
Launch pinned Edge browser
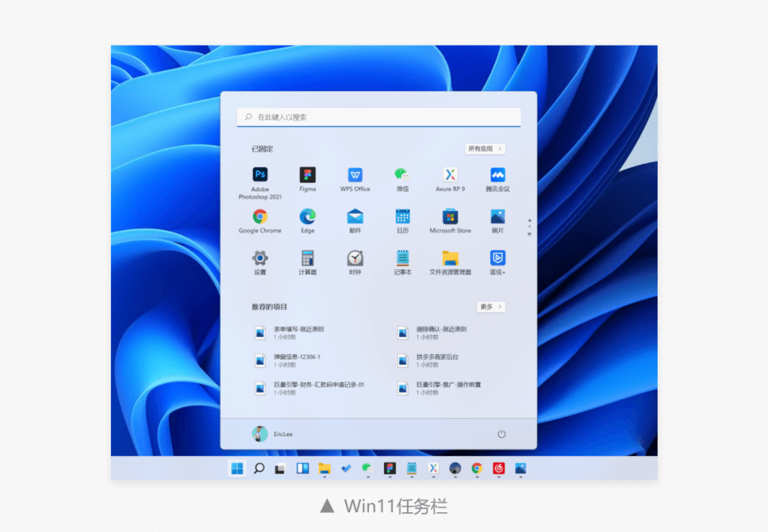click(308, 221)
